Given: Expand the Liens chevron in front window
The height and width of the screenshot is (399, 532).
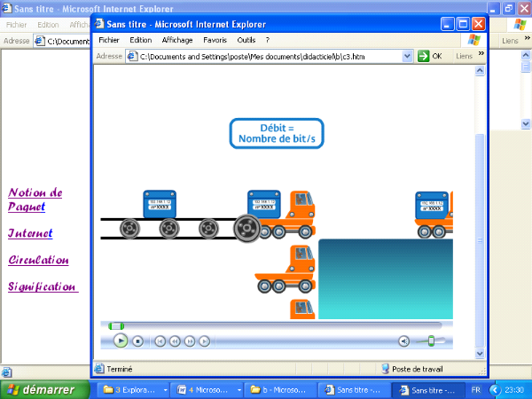Looking at the screenshot, I should pyautogui.click(x=481, y=53).
